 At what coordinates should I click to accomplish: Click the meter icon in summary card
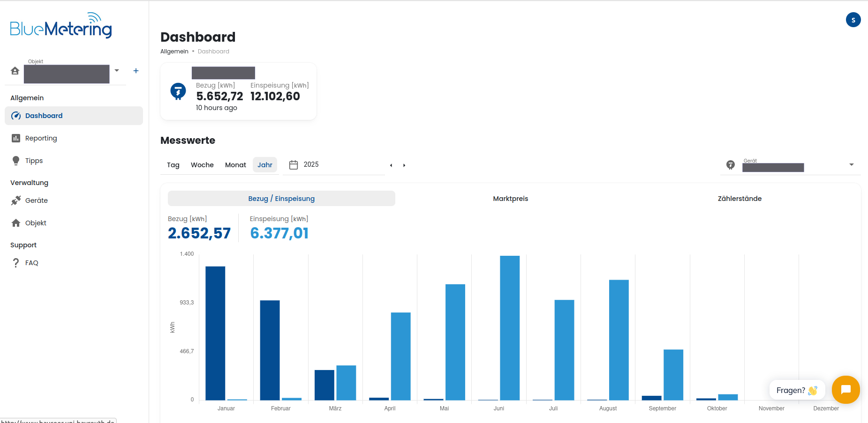click(x=178, y=91)
